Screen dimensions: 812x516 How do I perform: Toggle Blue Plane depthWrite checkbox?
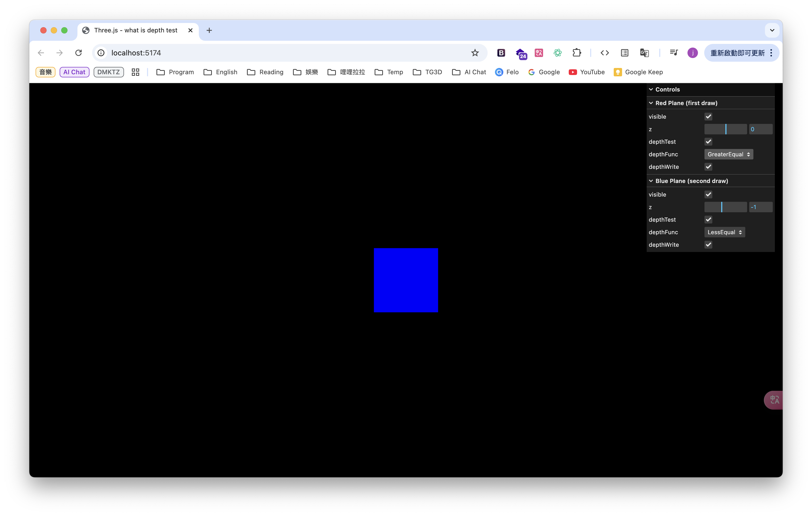click(708, 245)
